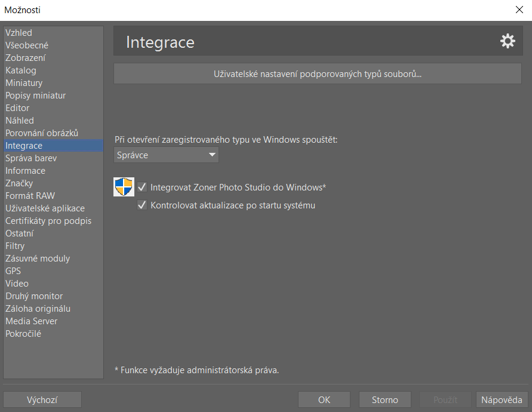532x412 pixels.
Task: Click the gear icon in Integrace header
Action: [x=508, y=41]
